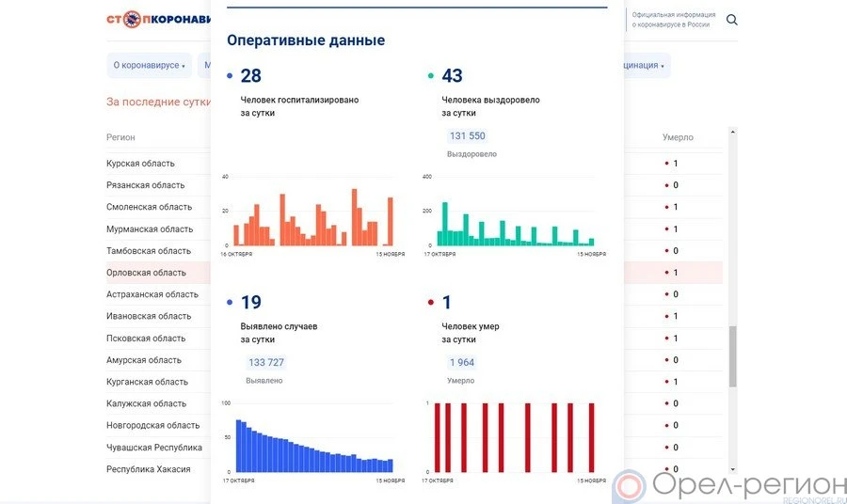Click the green recovered bar chart
Viewport: 847px width, 504px height.
(515, 226)
